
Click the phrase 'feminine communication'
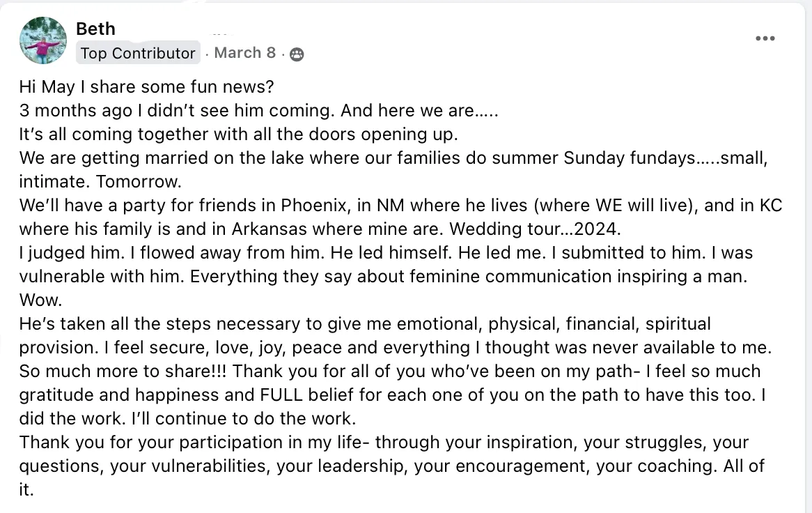510,276
